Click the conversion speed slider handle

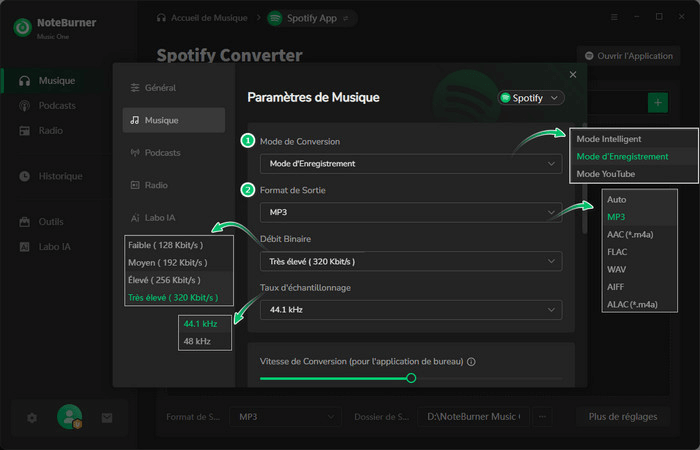click(x=411, y=378)
